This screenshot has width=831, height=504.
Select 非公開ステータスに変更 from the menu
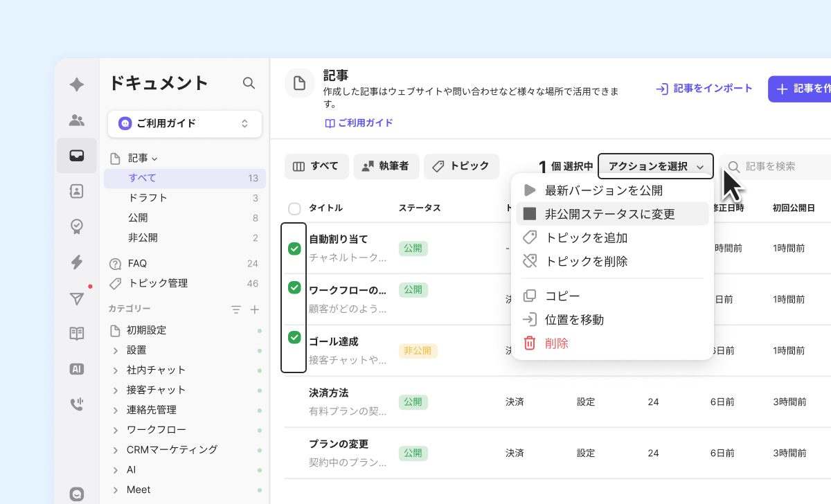[x=609, y=214]
